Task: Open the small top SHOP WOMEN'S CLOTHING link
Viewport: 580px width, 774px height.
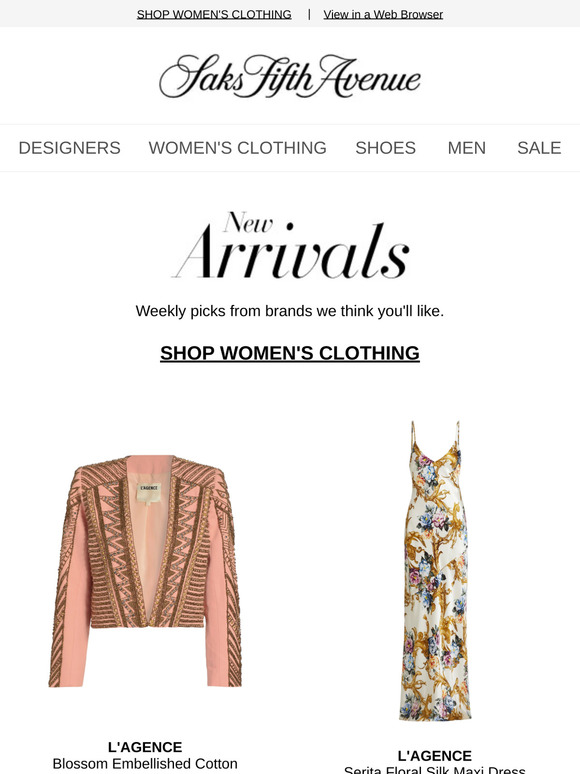Action: click(214, 14)
